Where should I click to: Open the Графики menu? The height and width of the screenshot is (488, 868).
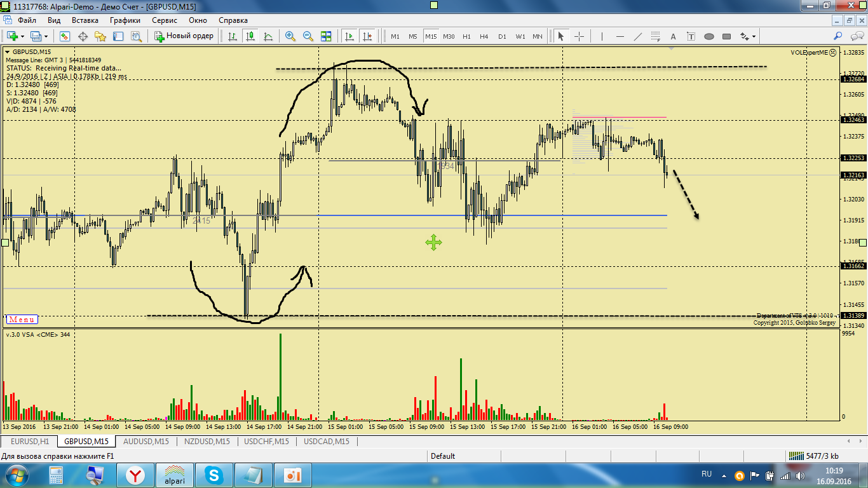pyautogui.click(x=125, y=20)
